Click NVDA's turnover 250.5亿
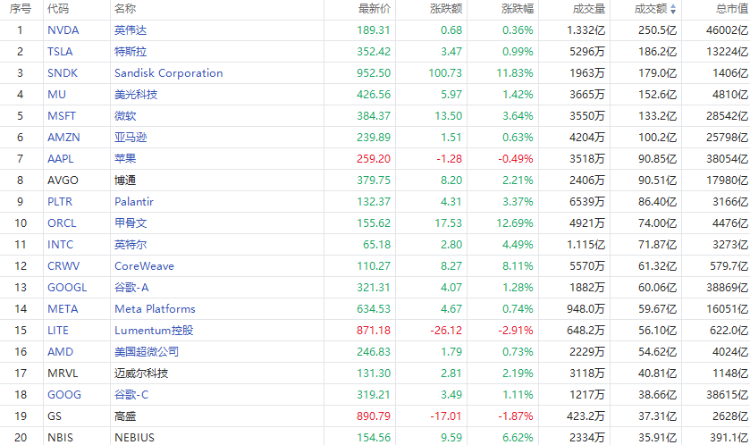750x445 pixels. pyautogui.click(x=657, y=30)
